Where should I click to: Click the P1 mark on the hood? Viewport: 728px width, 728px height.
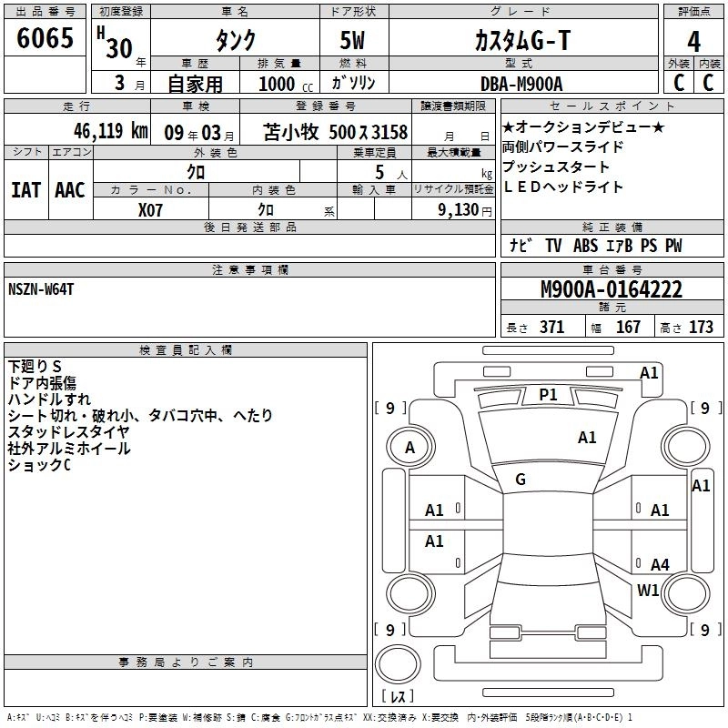[548, 394]
